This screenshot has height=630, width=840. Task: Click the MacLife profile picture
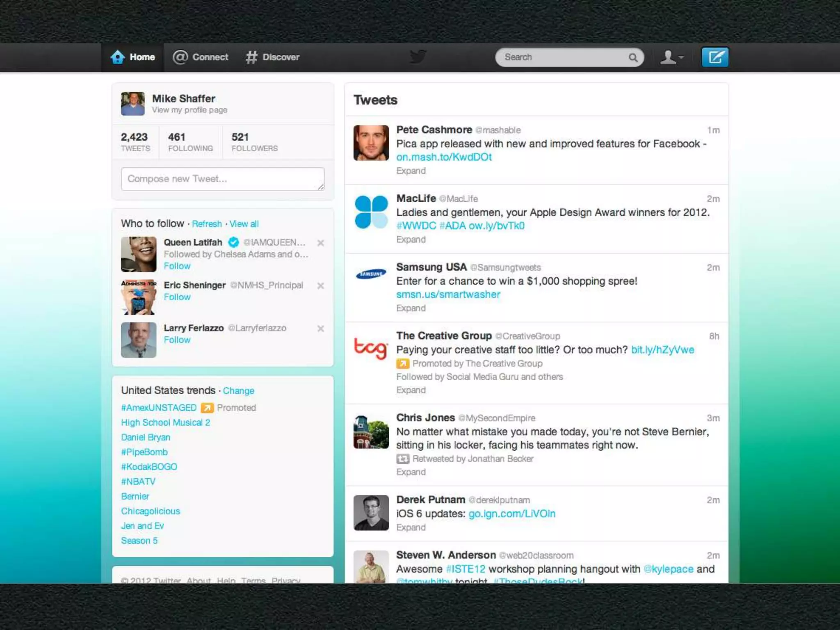pyautogui.click(x=371, y=212)
